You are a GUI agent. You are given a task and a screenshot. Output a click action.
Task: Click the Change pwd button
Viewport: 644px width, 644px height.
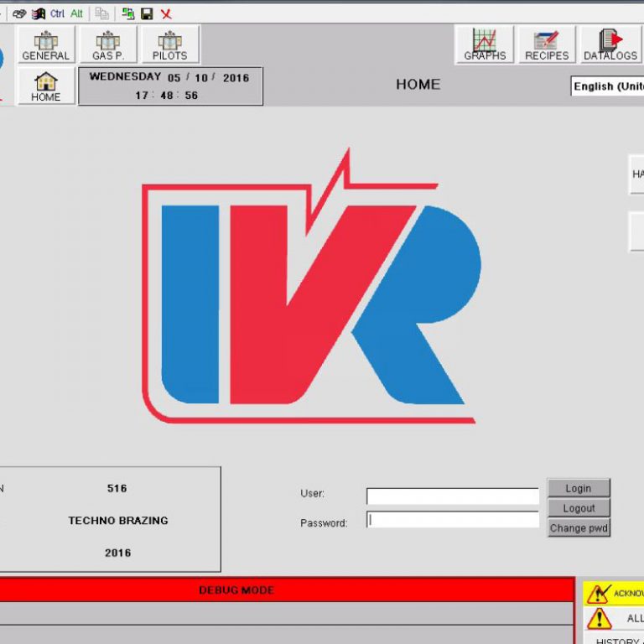tap(579, 527)
